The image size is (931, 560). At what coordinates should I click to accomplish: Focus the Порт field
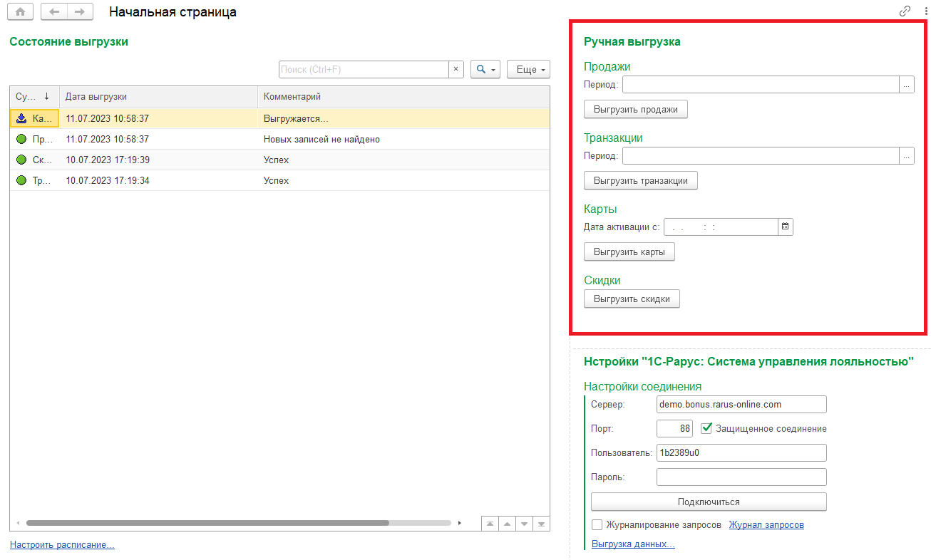click(674, 428)
